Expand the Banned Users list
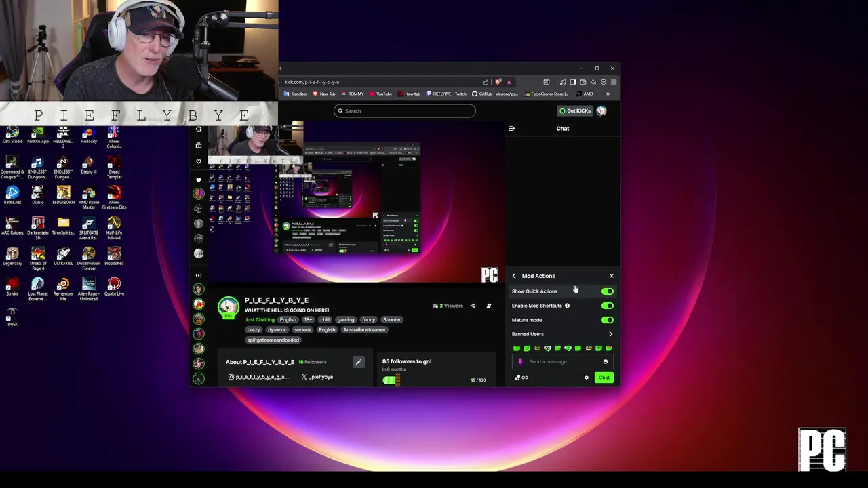 tap(562, 334)
